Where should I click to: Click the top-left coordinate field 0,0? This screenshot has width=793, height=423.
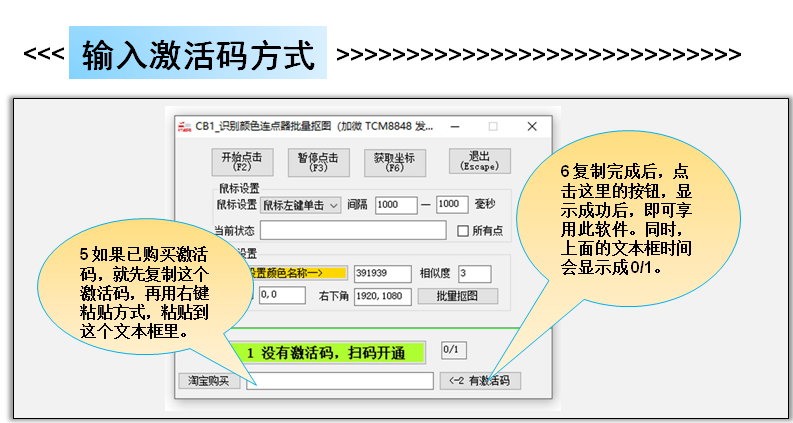pos(282,295)
